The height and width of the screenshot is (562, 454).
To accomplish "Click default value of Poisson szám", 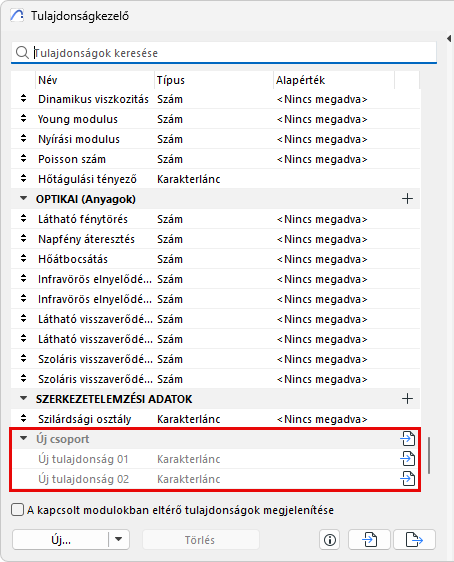I will click(x=322, y=159).
